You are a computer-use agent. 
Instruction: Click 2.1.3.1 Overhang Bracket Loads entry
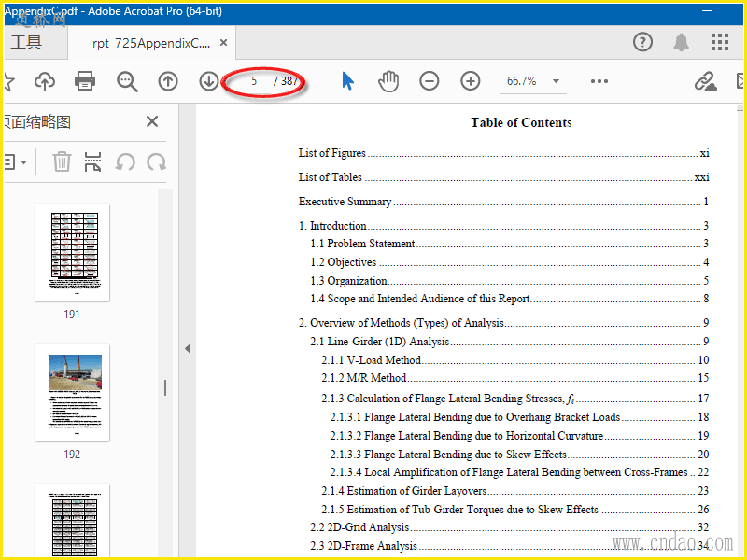pyautogui.click(x=520, y=417)
